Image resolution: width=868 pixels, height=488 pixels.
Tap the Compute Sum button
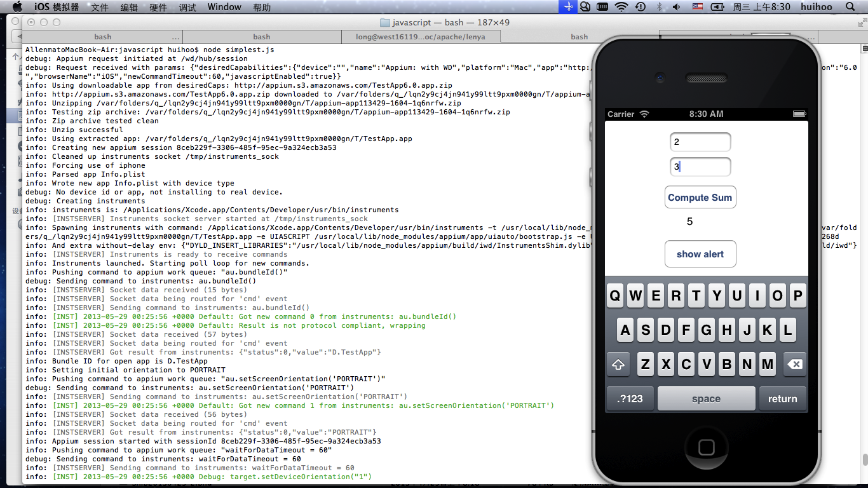pyautogui.click(x=700, y=198)
